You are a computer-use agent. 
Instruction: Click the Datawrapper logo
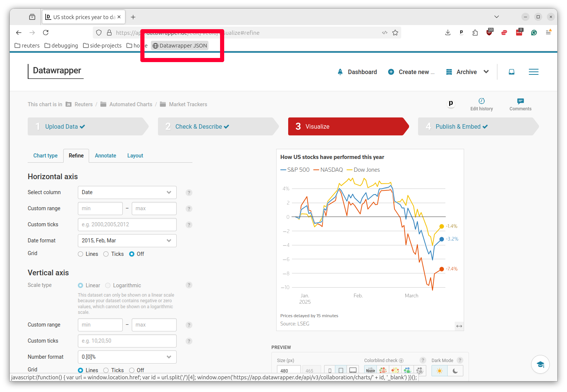pos(56,71)
